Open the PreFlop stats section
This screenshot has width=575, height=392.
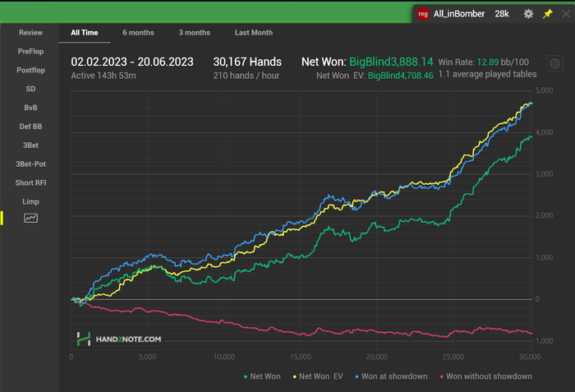31,52
